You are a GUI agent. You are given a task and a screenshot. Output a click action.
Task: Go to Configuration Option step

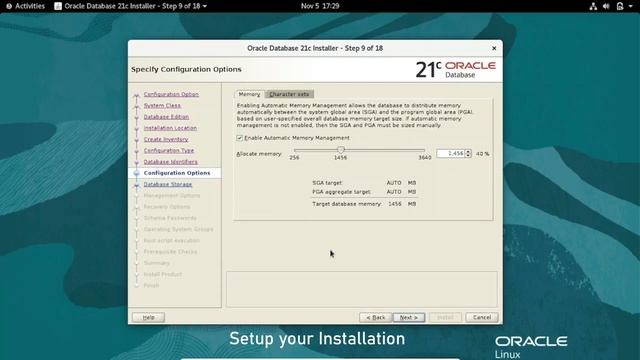click(x=171, y=94)
